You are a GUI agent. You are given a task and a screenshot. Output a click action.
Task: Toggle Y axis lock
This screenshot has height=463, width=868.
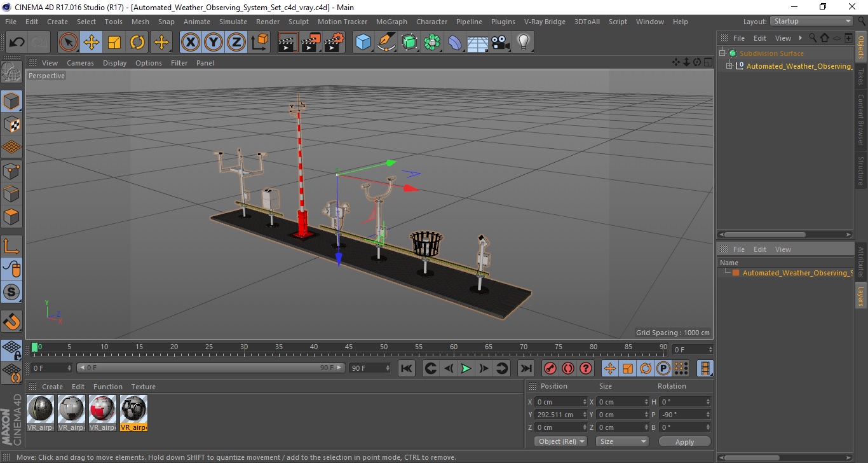pyautogui.click(x=214, y=43)
